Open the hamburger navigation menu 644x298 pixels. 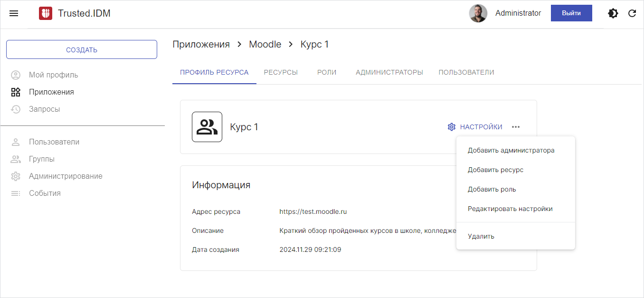(14, 13)
